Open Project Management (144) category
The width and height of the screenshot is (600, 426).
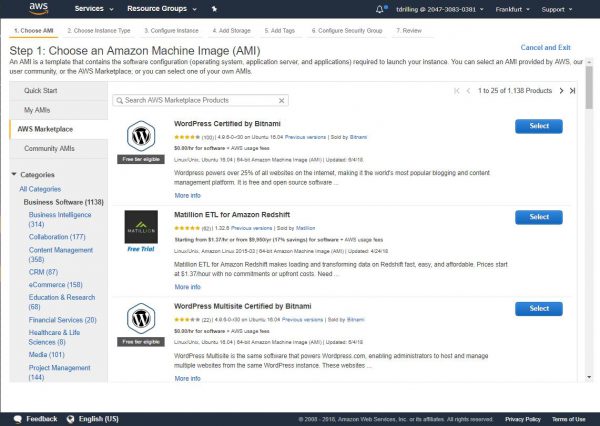click(59, 372)
